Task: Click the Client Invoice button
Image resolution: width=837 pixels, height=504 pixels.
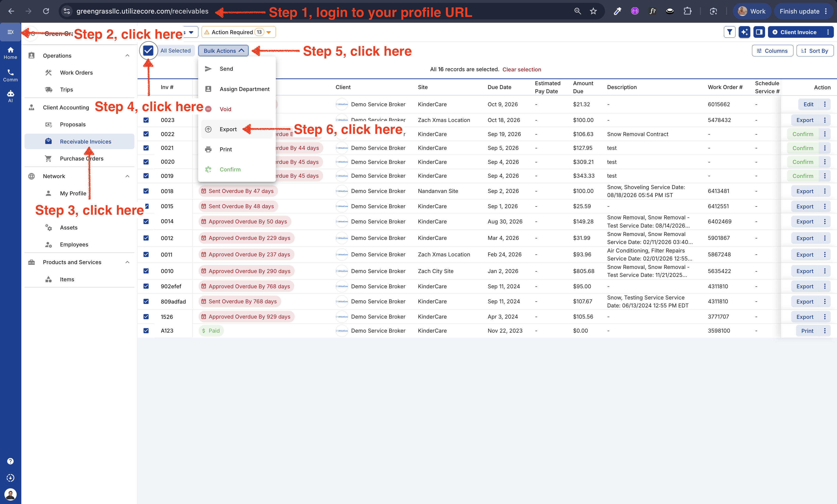Action: point(795,32)
